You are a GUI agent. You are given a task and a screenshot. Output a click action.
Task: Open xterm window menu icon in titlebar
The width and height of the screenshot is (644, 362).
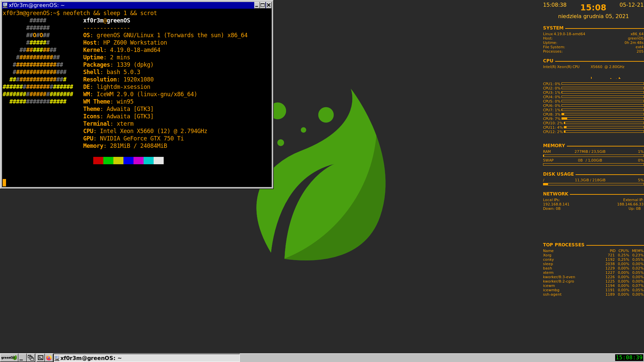pyautogui.click(x=5, y=5)
